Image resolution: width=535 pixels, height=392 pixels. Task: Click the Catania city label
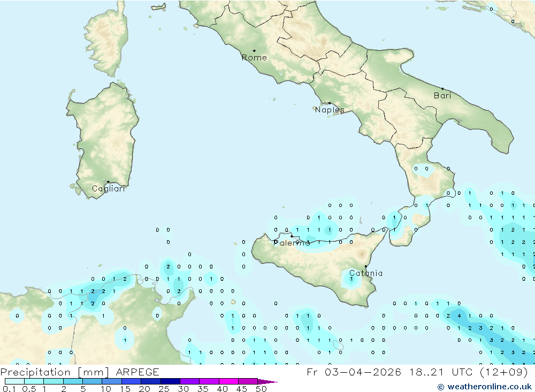pos(366,273)
